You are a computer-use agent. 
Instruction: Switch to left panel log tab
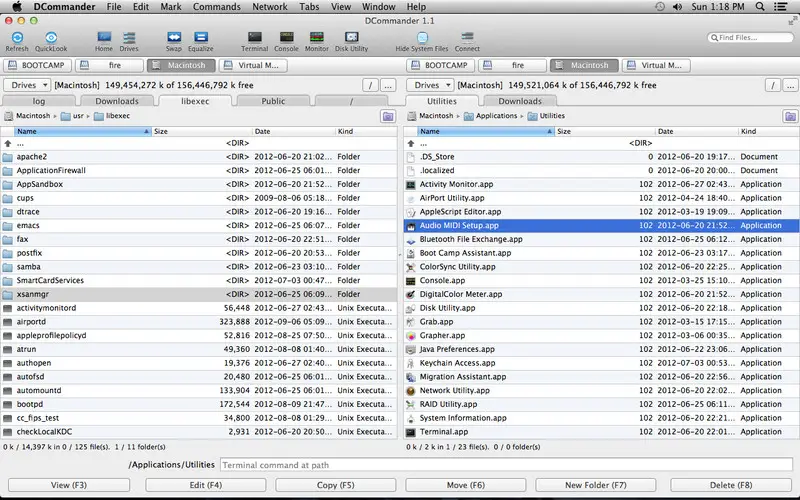[x=39, y=101]
